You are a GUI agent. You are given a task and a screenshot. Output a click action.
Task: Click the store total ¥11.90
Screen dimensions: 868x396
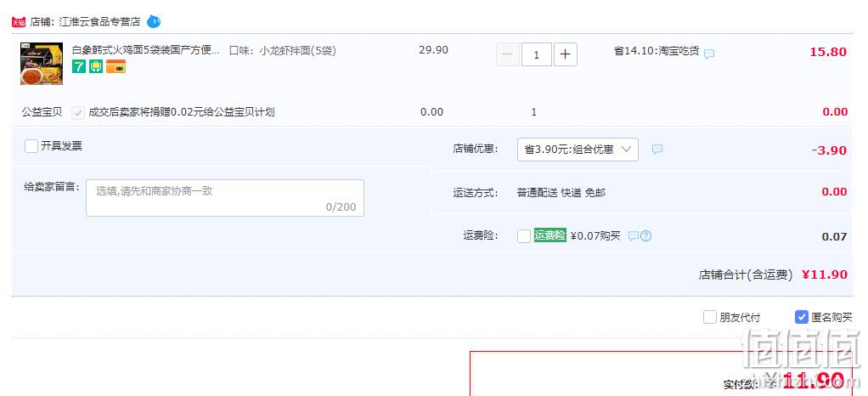point(825,274)
